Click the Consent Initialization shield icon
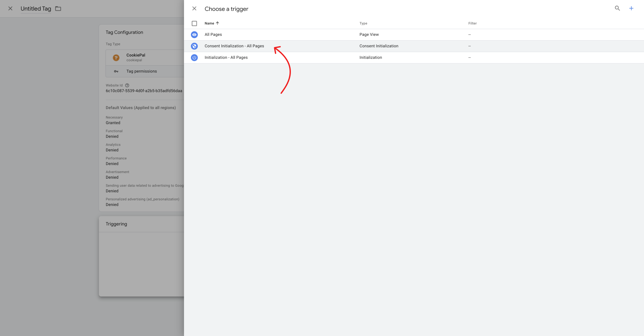Viewport: 644px width, 336px height. pos(194,46)
